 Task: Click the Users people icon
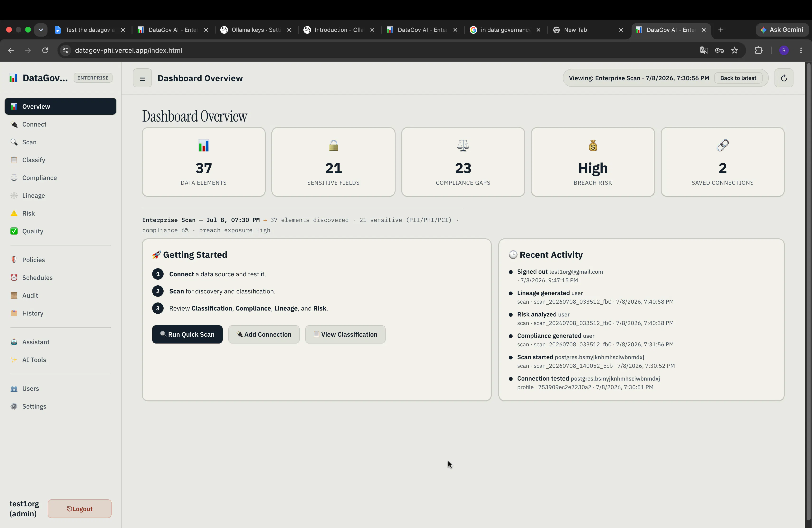(x=14, y=388)
